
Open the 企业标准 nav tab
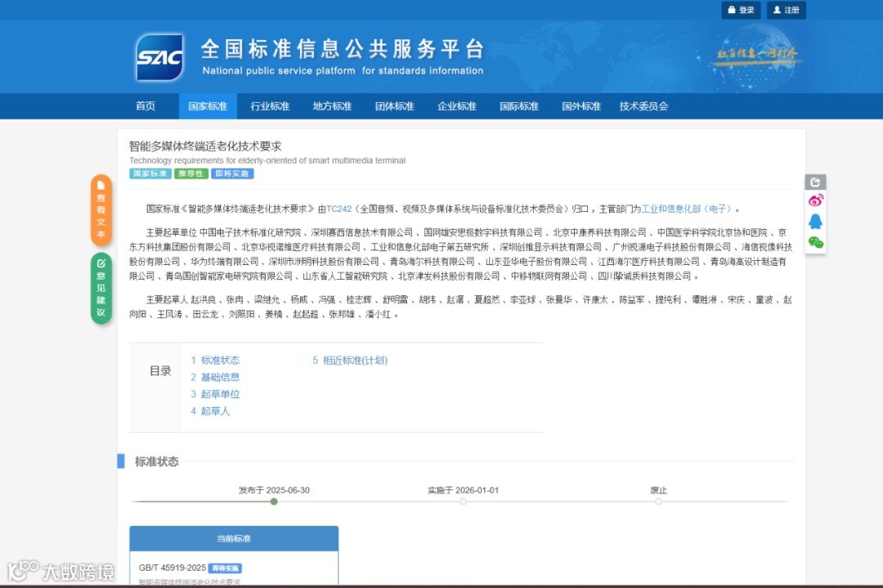pyautogui.click(x=457, y=105)
